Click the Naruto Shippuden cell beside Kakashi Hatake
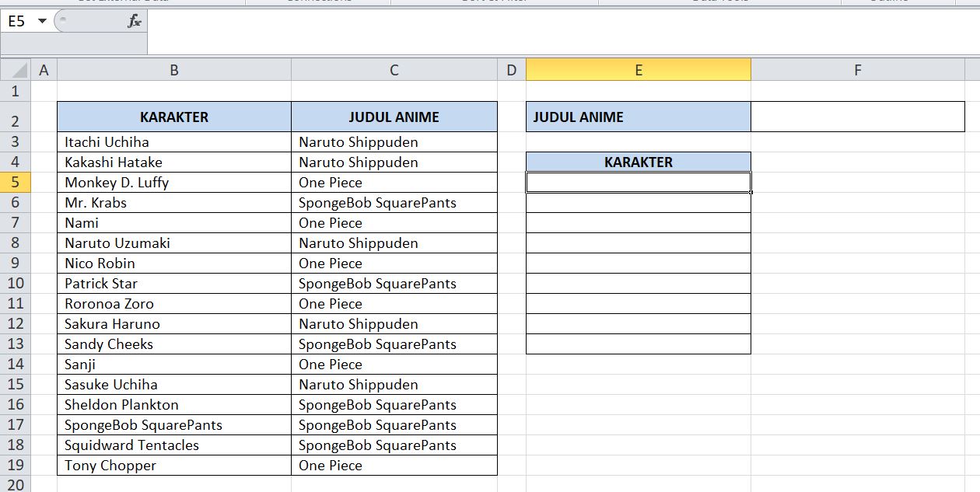Screen dimensions: 980x492 pos(394,162)
